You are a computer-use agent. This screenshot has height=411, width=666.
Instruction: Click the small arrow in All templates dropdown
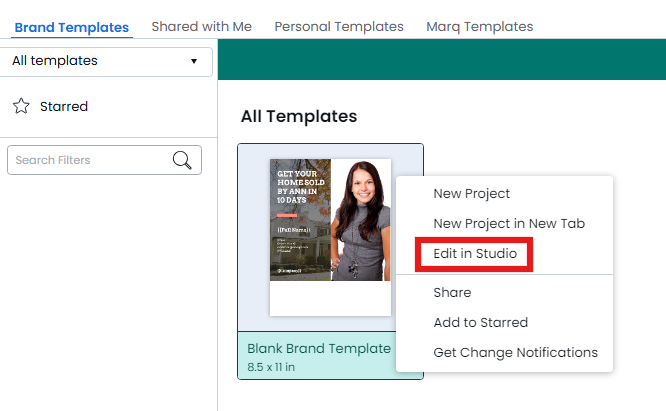194,62
